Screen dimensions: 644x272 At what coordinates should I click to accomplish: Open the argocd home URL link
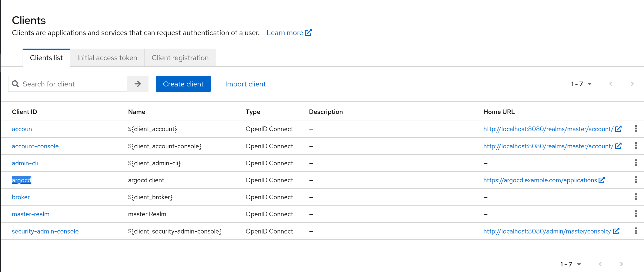point(540,180)
